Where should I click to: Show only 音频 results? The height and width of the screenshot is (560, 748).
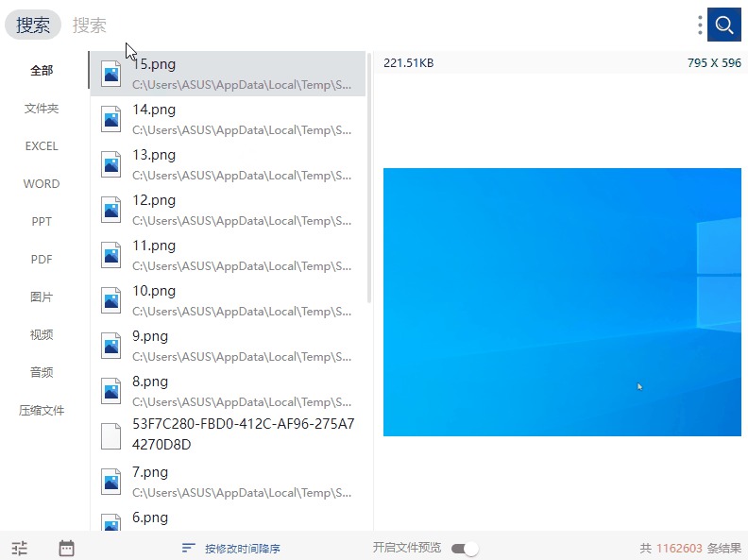point(42,372)
